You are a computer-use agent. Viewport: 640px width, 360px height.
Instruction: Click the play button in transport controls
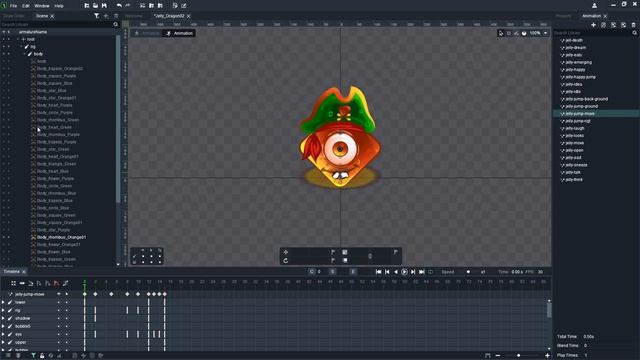tap(404, 272)
